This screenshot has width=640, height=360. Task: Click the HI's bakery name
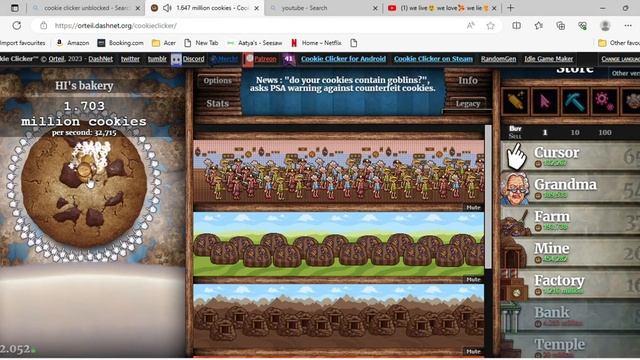tap(84, 86)
